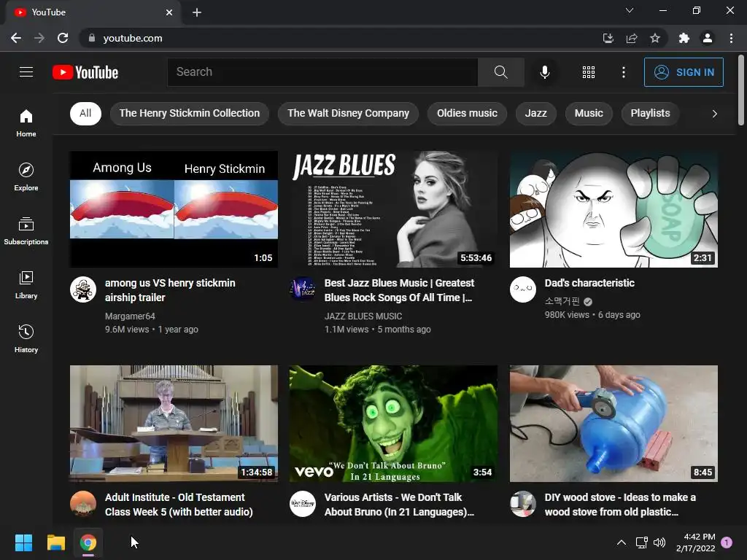Open Adult Institute Old Testament video title

coord(179,505)
